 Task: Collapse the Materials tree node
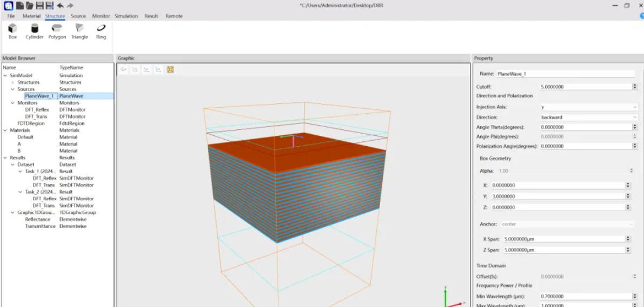[5, 130]
